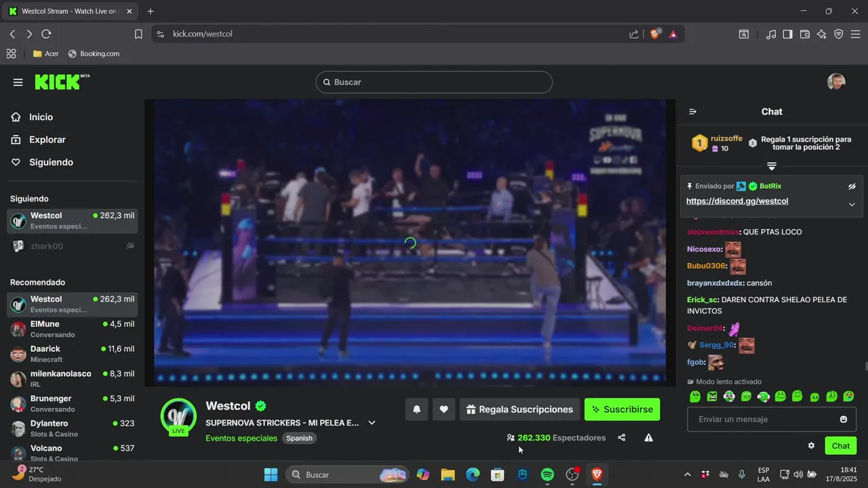868x488 pixels.
Task: Open Spotify from the taskbar
Action: pyautogui.click(x=547, y=474)
